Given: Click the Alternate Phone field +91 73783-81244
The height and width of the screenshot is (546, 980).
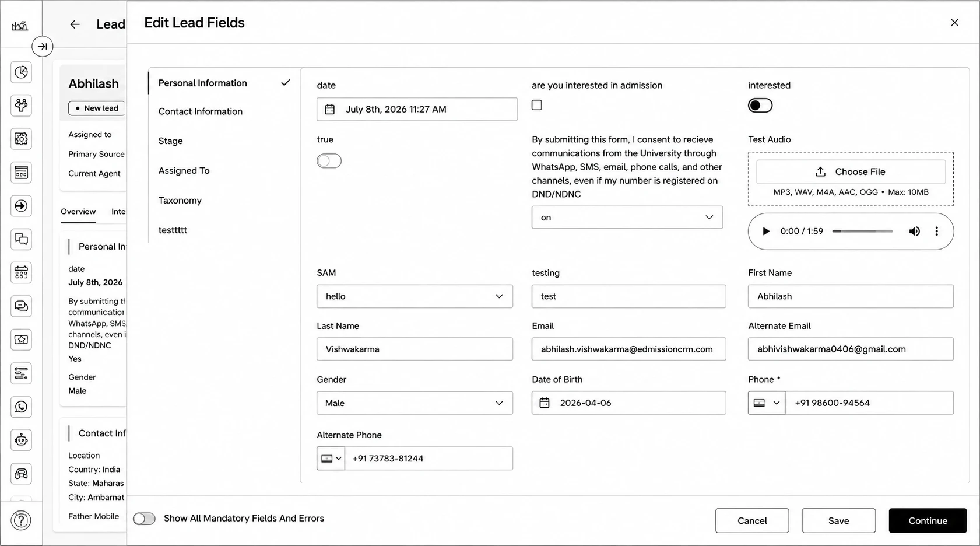Looking at the screenshot, I should point(428,459).
